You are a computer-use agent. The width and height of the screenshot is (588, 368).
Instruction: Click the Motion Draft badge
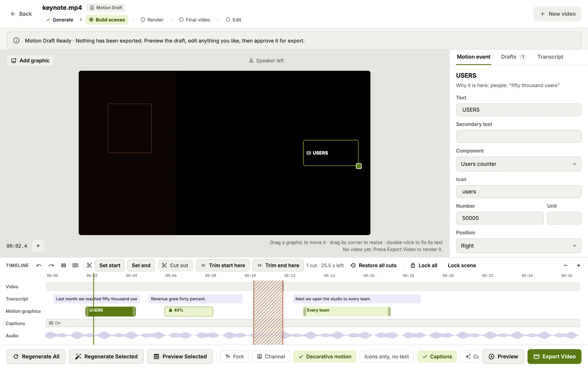click(x=106, y=8)
